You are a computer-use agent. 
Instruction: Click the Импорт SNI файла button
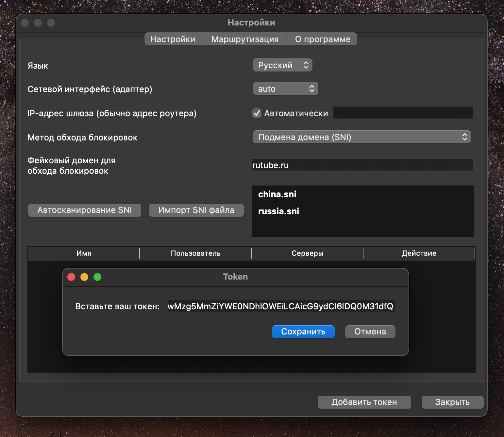pyautogui.click(x=196, y=210)
